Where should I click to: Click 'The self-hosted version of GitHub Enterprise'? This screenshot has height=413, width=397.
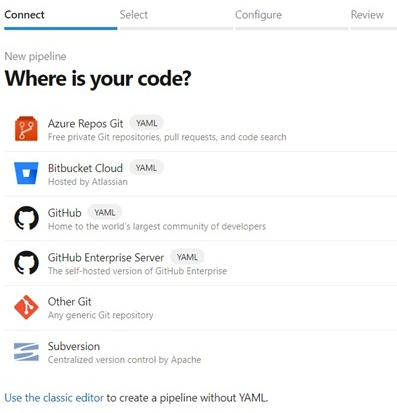click(137, 271)
